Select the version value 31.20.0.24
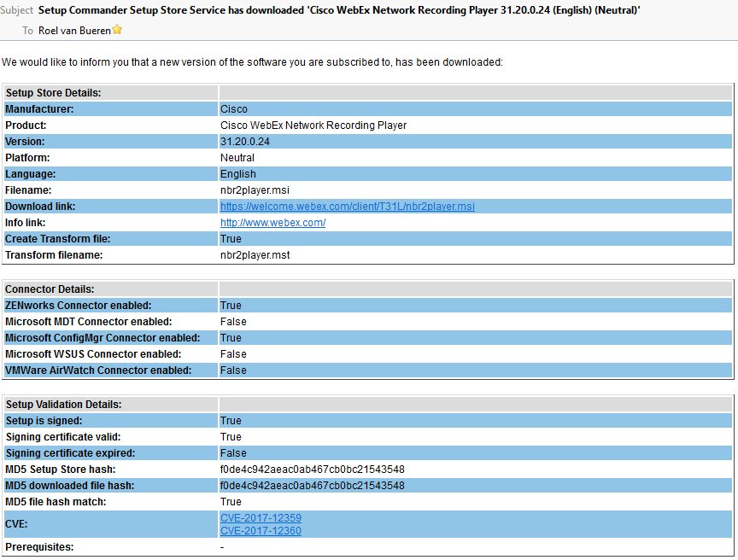 click(245, 142)
